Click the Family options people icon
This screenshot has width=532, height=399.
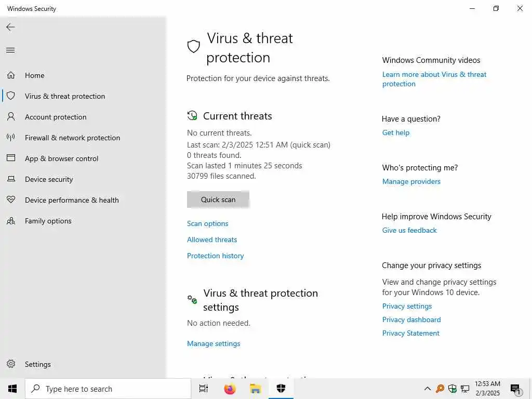coord(10,221)
